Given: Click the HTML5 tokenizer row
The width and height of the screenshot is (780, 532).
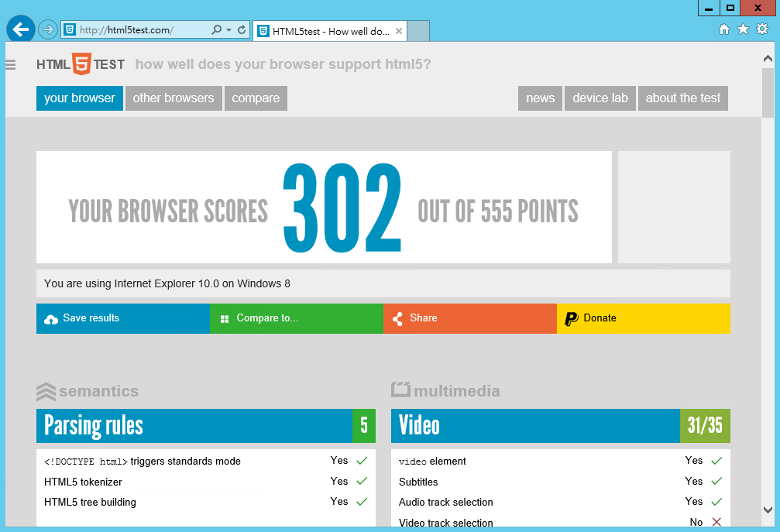Looking at the screenshot, I should 206,482.
